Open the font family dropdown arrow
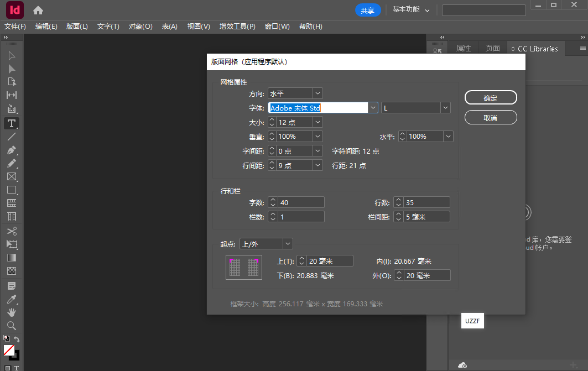The height and width of the screenshot is (371, 588). click(373, 108)
